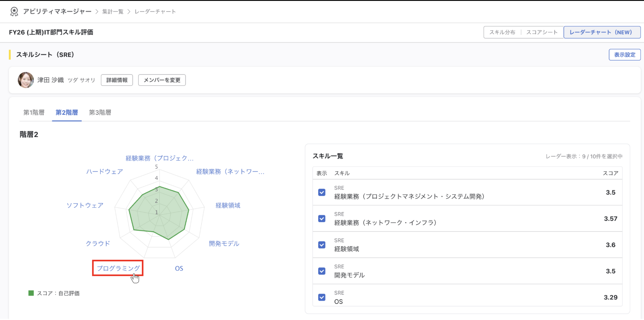
Task: Click クラウド radar axis label
Action: [98, 244]
